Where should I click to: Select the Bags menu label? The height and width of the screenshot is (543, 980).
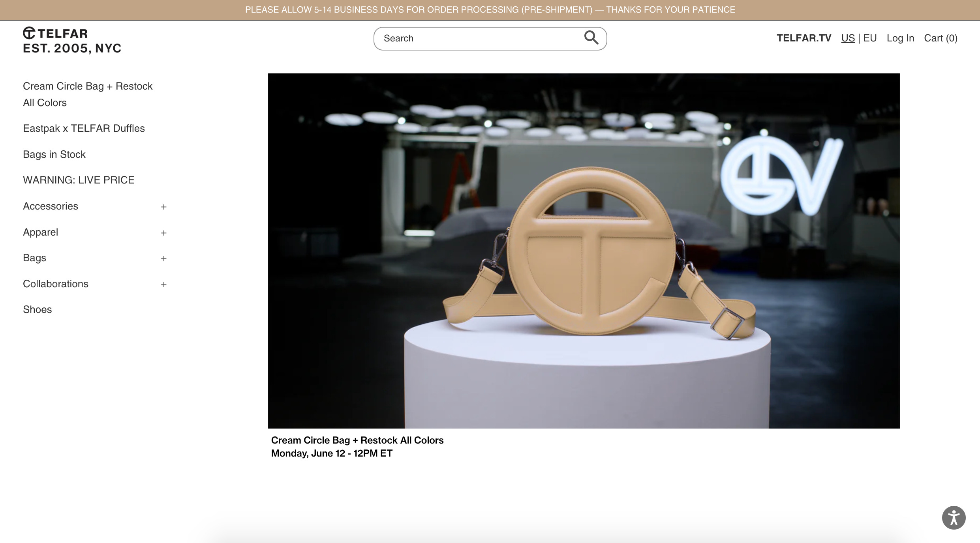click(x=34, y=258)
